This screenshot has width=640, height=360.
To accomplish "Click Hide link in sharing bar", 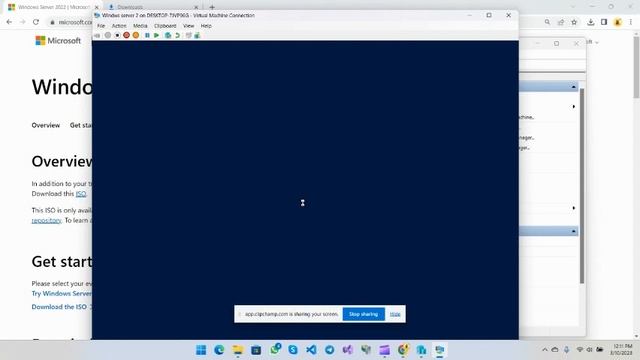I will 395,314.
